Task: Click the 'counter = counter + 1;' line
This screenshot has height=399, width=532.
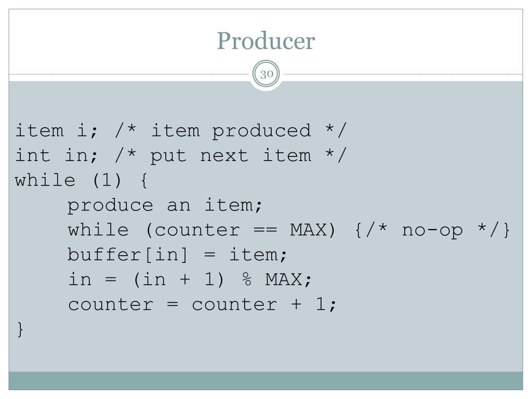Action: coord(202,304)
